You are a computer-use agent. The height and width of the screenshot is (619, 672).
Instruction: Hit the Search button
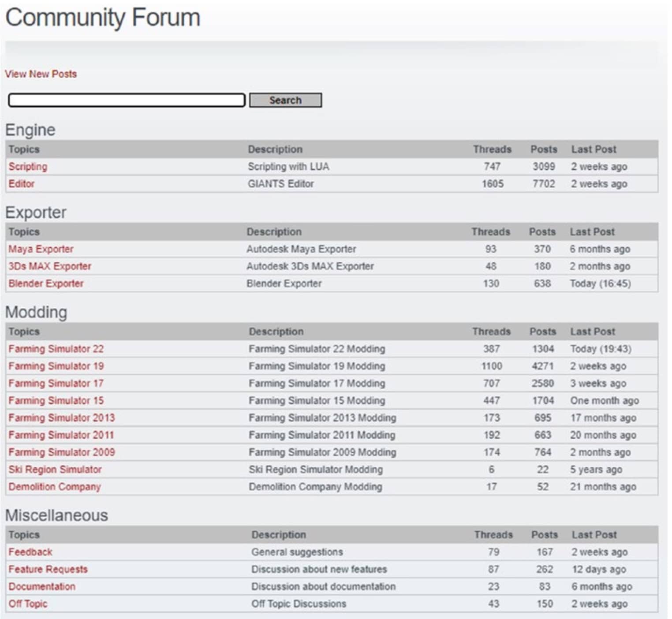285,100
